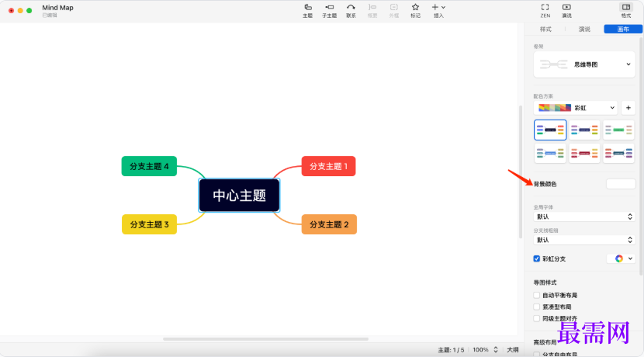
Task: Click the 插入 (Insert) plus icon
Action: (438, 8)
